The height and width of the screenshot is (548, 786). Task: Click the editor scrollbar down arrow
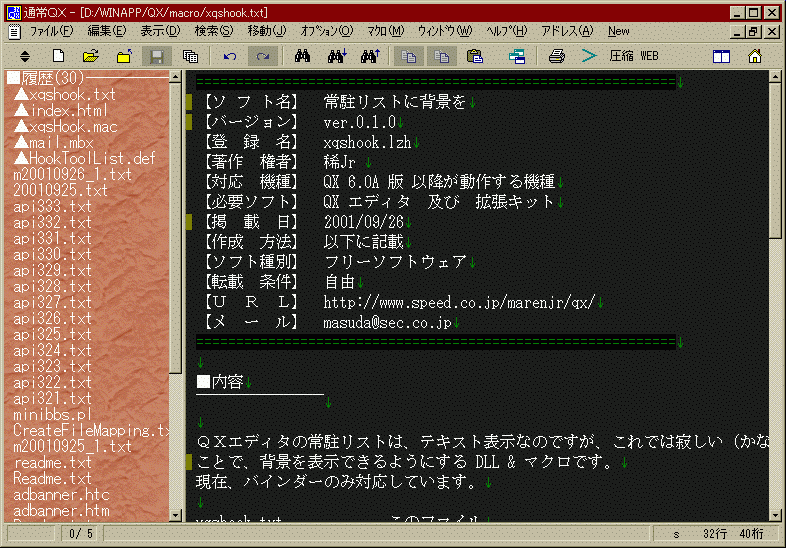(x=775, y=515)
